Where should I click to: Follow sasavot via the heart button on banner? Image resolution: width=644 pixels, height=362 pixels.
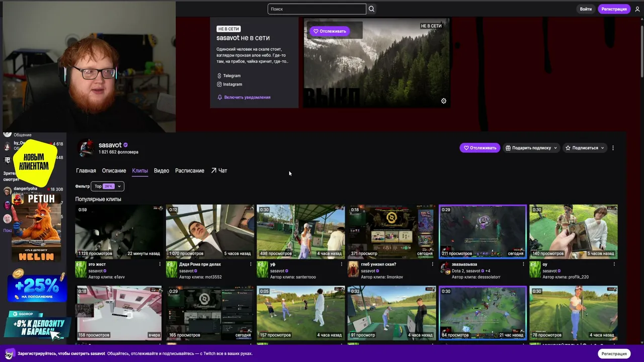(330, 31)
